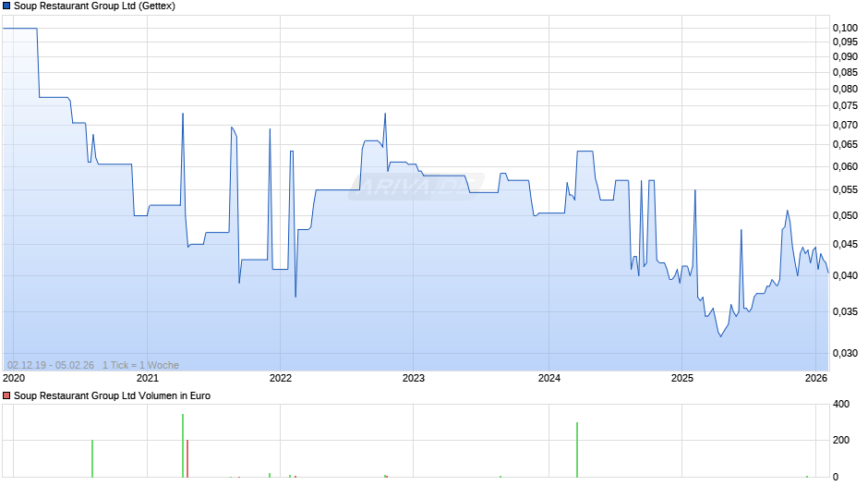This screenshot has width=868, height=486.
Task: Click the 2020 label on the time axis
Action: tap(14, 378)
